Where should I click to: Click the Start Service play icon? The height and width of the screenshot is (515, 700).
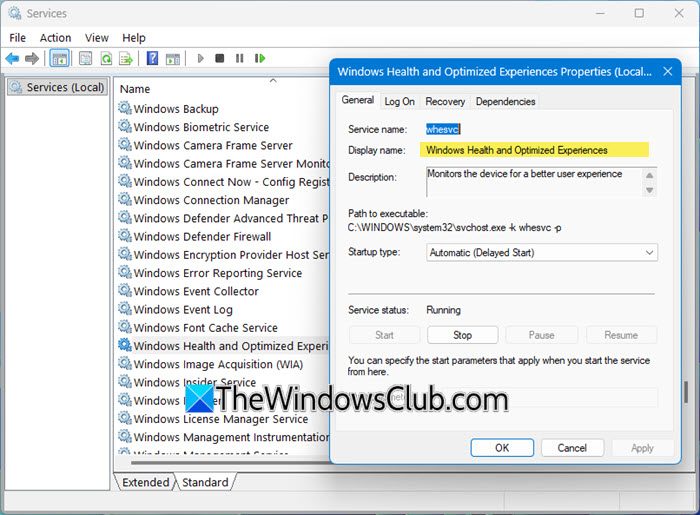200,58
